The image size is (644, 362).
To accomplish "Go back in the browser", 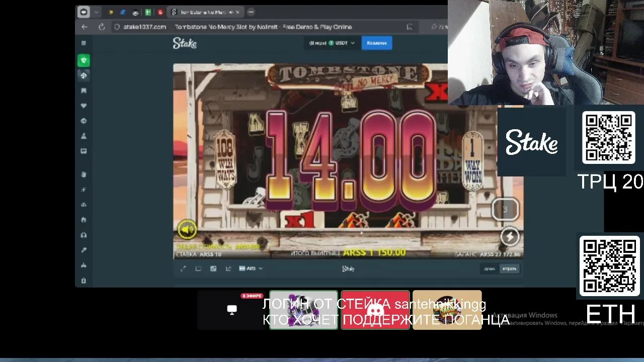I will 85,27.
